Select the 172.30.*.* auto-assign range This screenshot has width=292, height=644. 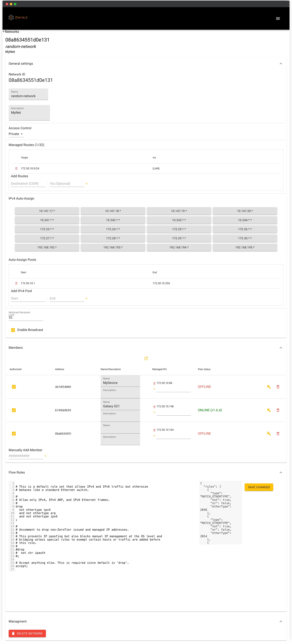[245, 238]
